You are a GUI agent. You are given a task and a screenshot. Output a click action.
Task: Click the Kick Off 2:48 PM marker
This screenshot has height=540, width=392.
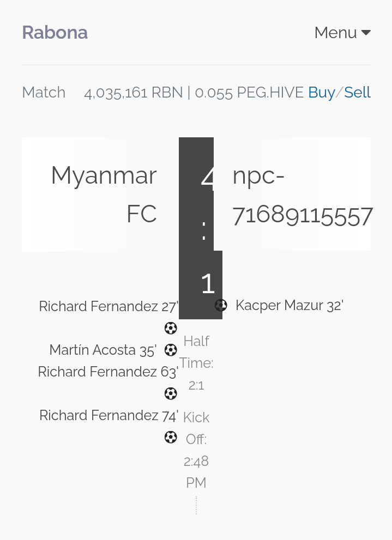point(196,450)
